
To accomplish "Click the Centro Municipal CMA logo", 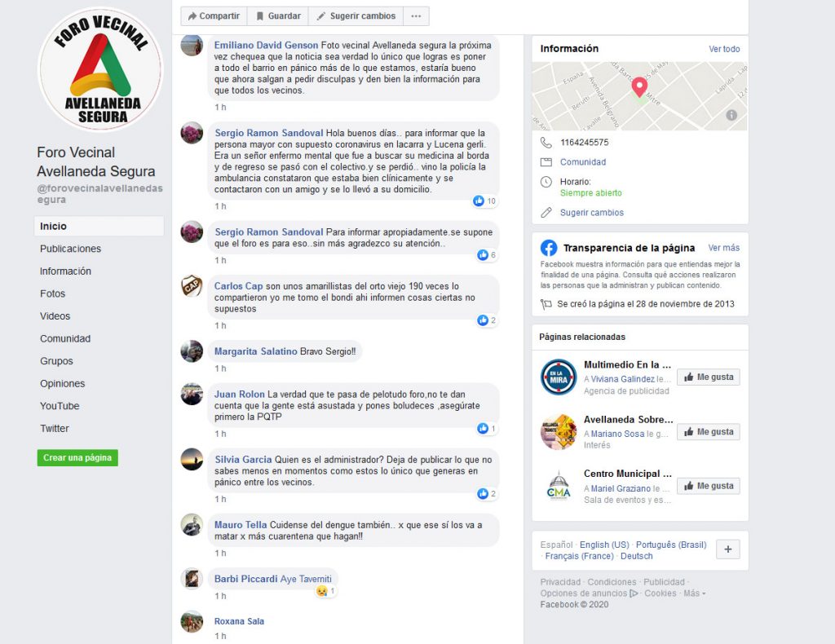I will 559,486.
